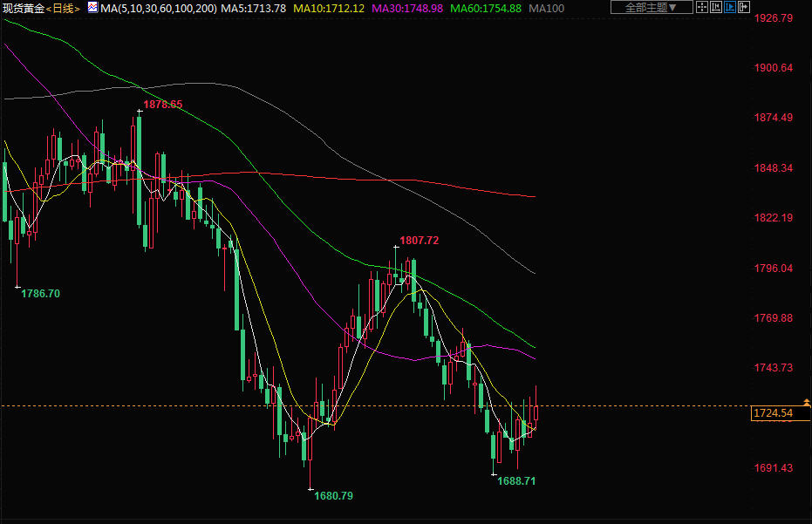812x524 pixels.
Task: Click the 1688.71 low price marker
Action: click(x=517, y=480)
